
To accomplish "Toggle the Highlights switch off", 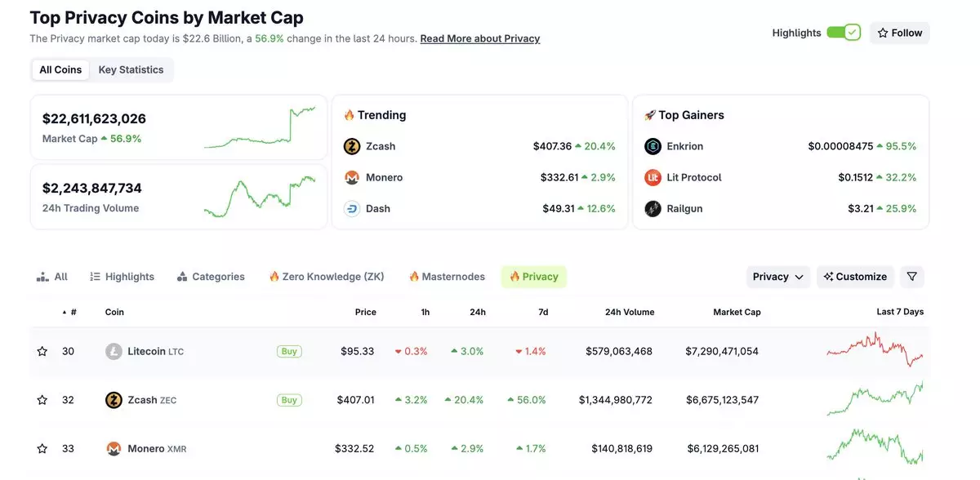I will tap(843, 33).
